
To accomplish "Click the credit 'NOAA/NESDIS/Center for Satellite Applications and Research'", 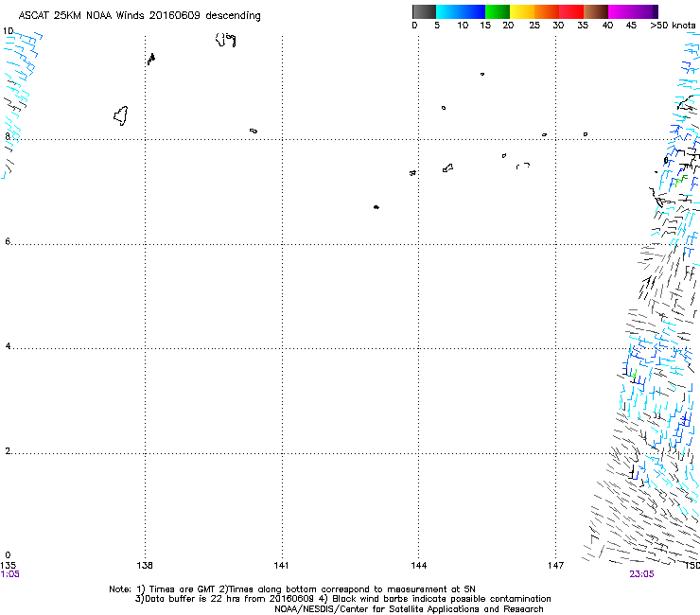I will pos(409,609).
